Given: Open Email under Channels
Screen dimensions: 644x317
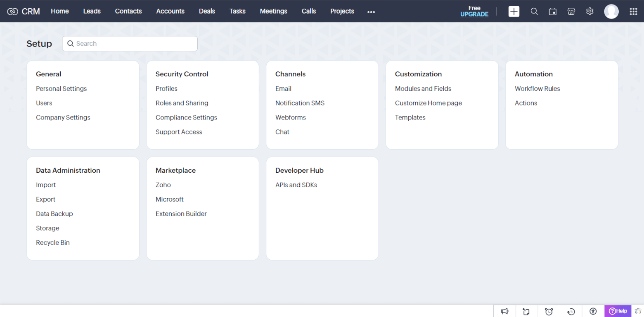Looking at the screenshot, I should tap(283, 89).
